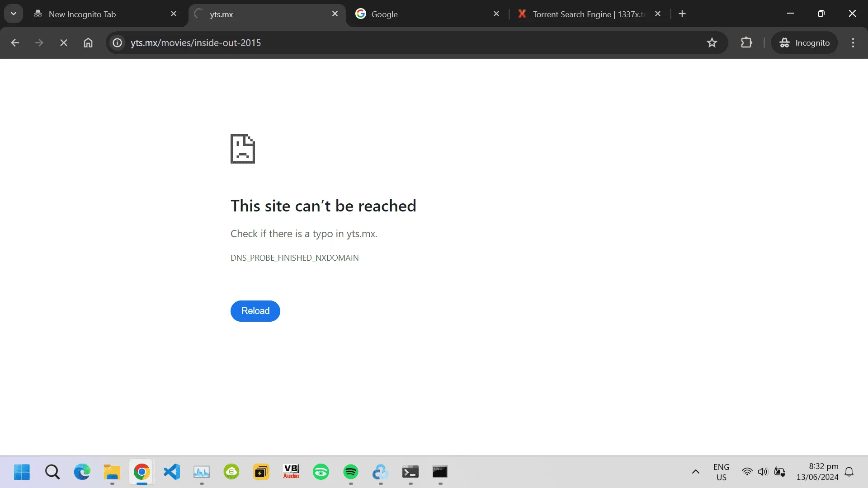Open the Chrome three-dot menu

tap(853, 43)
